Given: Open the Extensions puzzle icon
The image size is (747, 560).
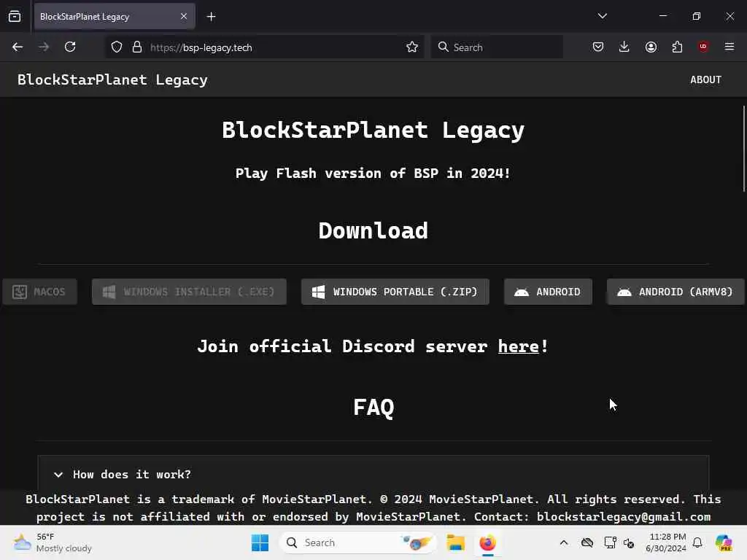Looking at the screenshot, I should pyautogui.click(x=677, y=47).
